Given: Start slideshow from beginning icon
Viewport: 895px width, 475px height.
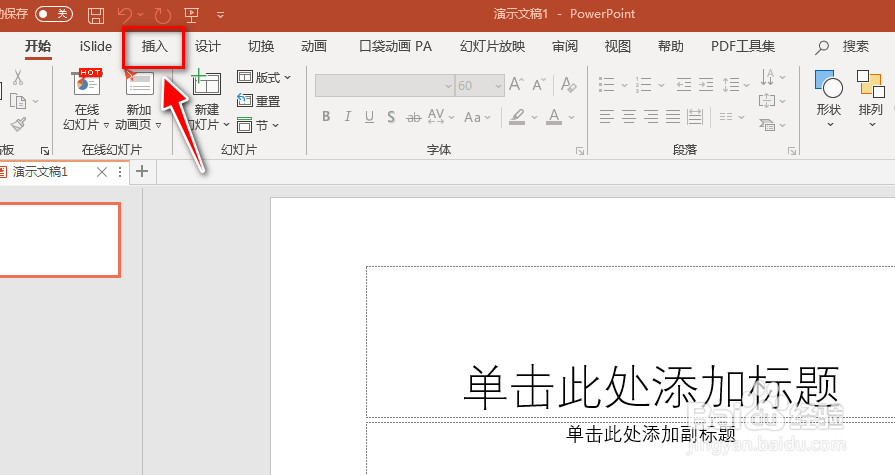Looking at the screenshot, I should coord(192,15).
